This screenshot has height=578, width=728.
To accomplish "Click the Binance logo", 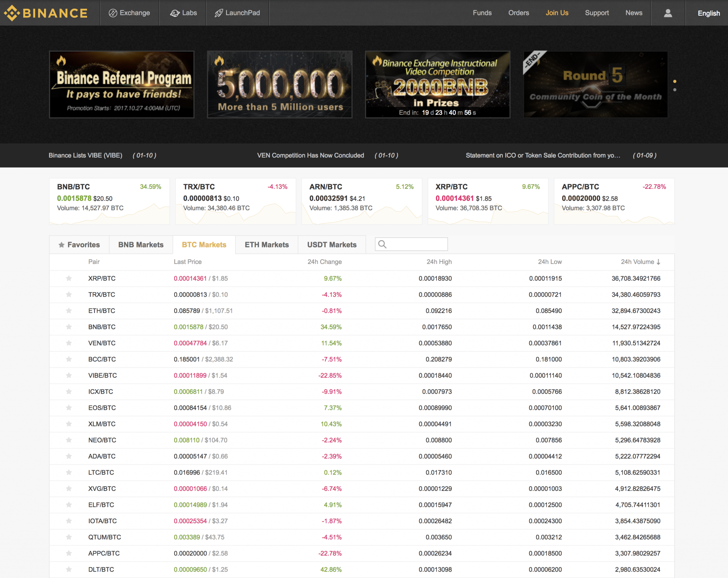I will pyautogui.click(x=45, y=13).
